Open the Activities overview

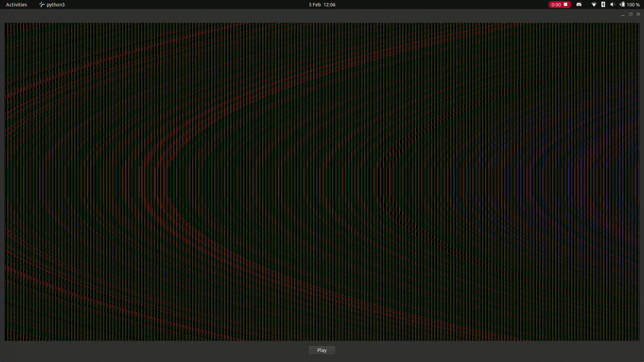pyautogui.click(x=16, y=4)
